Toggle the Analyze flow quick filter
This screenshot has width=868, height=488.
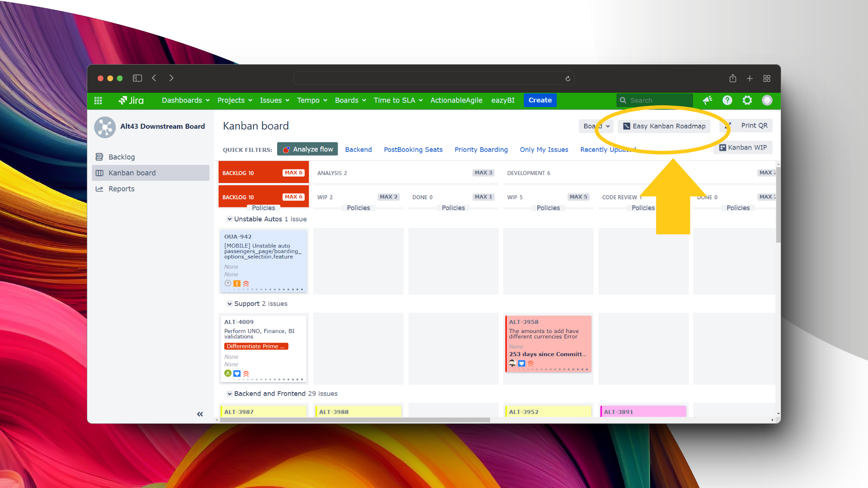pyautogui.click(x=307, y=149)
